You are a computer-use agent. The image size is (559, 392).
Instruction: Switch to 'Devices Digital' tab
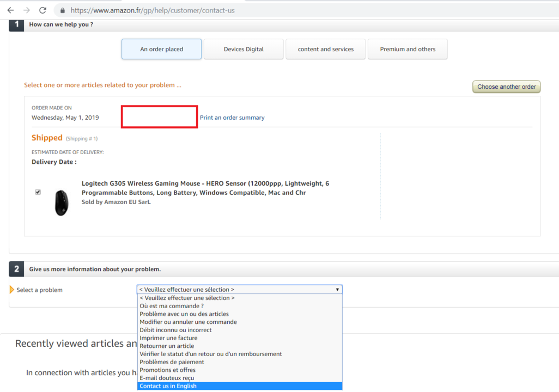click(244, 49)
